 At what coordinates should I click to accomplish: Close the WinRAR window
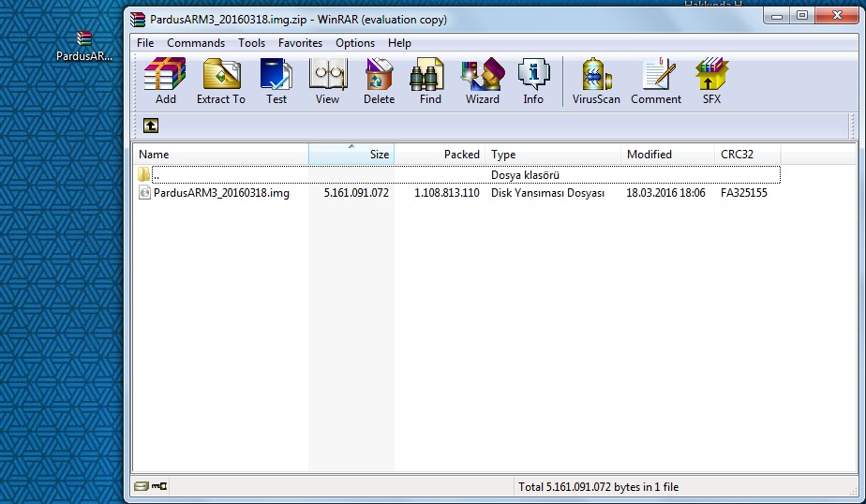click(x=837, y=16)
